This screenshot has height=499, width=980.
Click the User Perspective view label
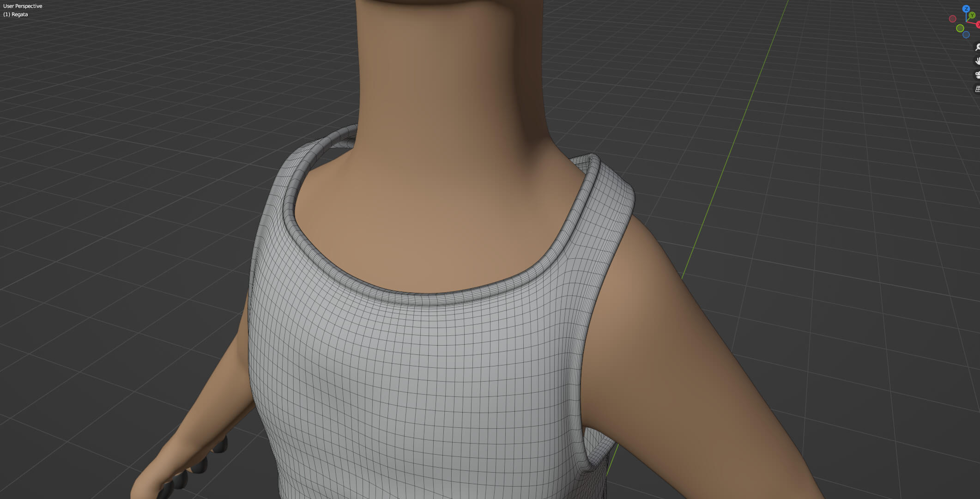pyautogui.click(x=23, y=6)
